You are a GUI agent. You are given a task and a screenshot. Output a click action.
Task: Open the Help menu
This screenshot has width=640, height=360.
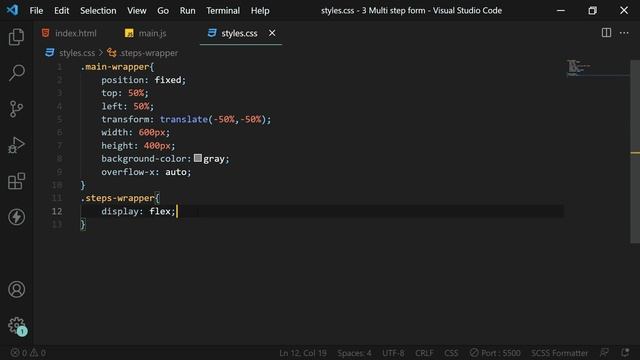(260, 11)
